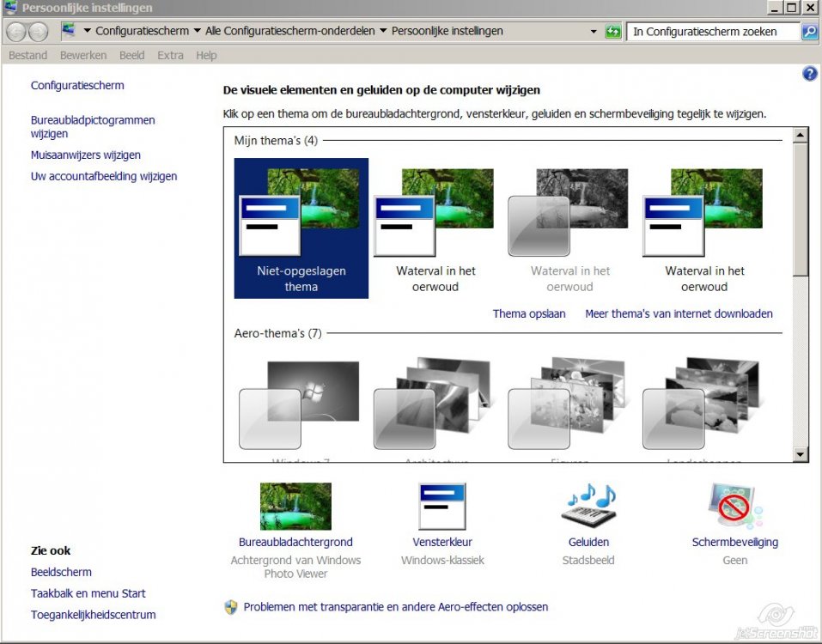The image size is (822, 644).
Task: Click Schermbeveiliging text link
Action: pyautogui.click(x=735, y=543)
